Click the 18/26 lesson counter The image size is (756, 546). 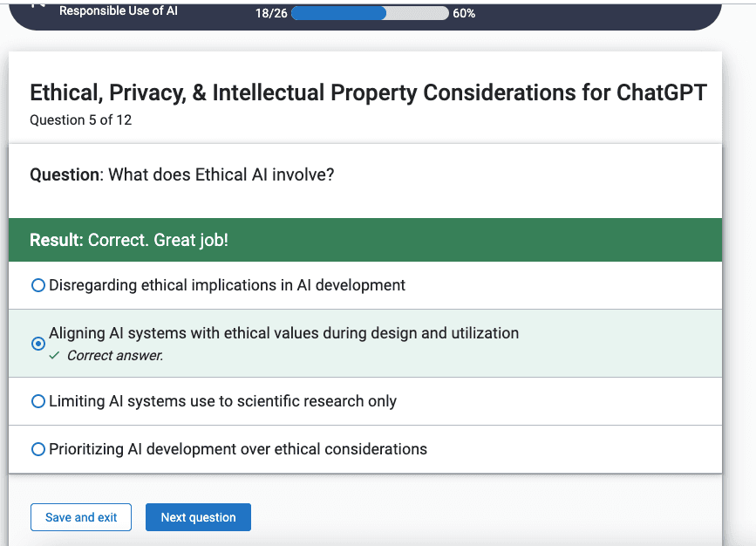(271, 13)
